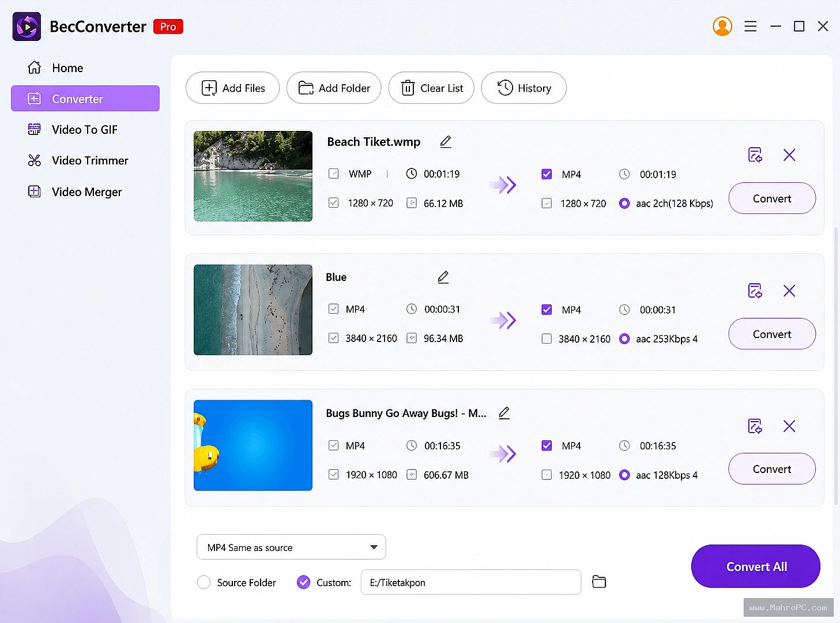840x623 pixels.
Task: Click the source duration clock icon for Beach Tiket
Action: [x=411, y=174]
